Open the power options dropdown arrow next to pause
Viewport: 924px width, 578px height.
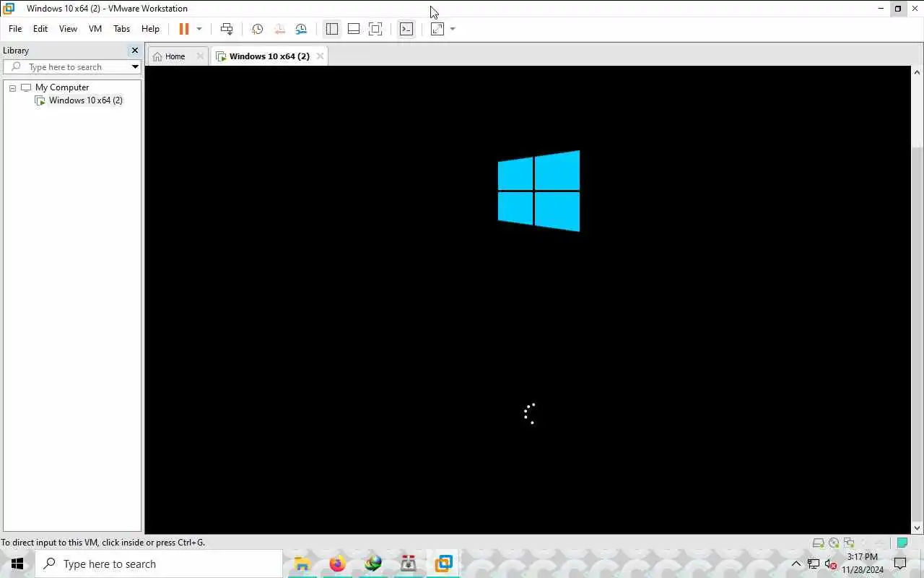click(199, 29)
